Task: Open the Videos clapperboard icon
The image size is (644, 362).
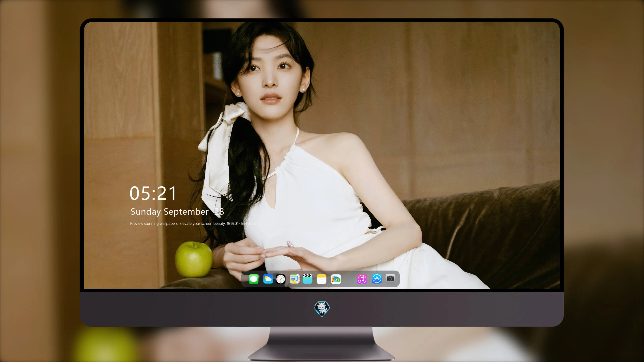Action: [x=308, y=279]
